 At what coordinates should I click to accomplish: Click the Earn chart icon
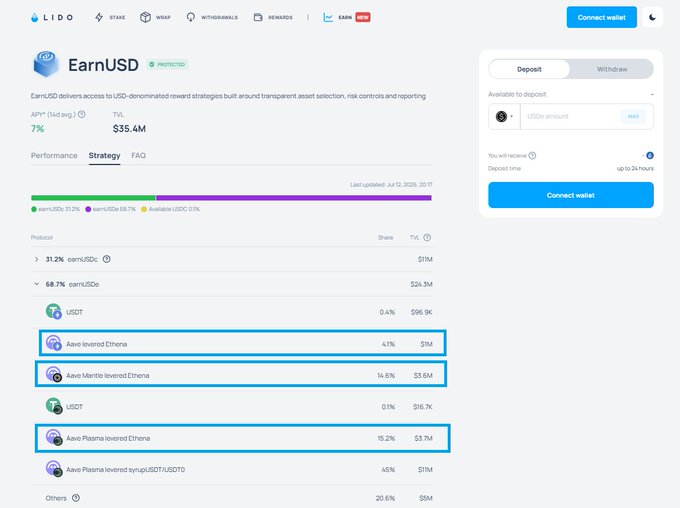(x=328, y=17)
